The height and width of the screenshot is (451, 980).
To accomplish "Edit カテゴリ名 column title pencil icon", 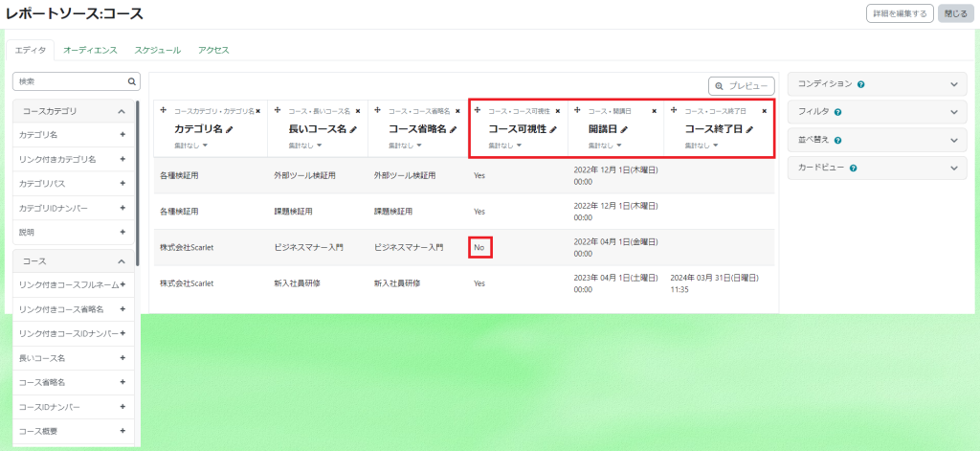I will coord(230,129).
